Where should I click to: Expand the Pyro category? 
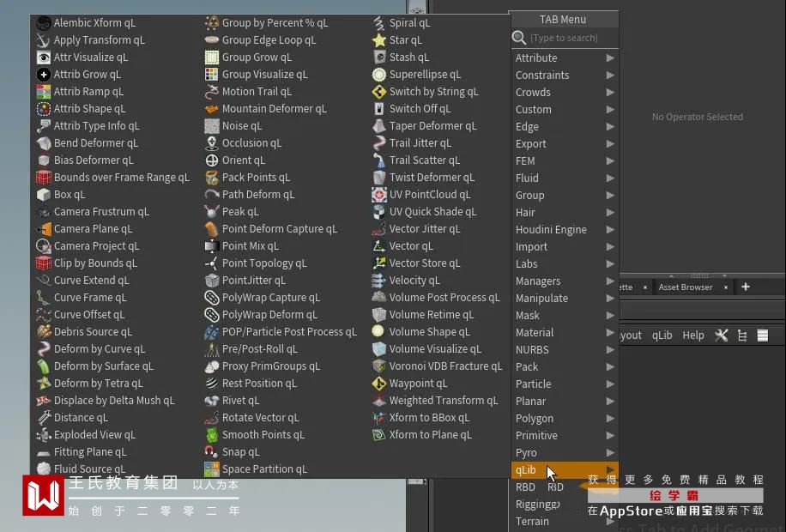point(565,453)
